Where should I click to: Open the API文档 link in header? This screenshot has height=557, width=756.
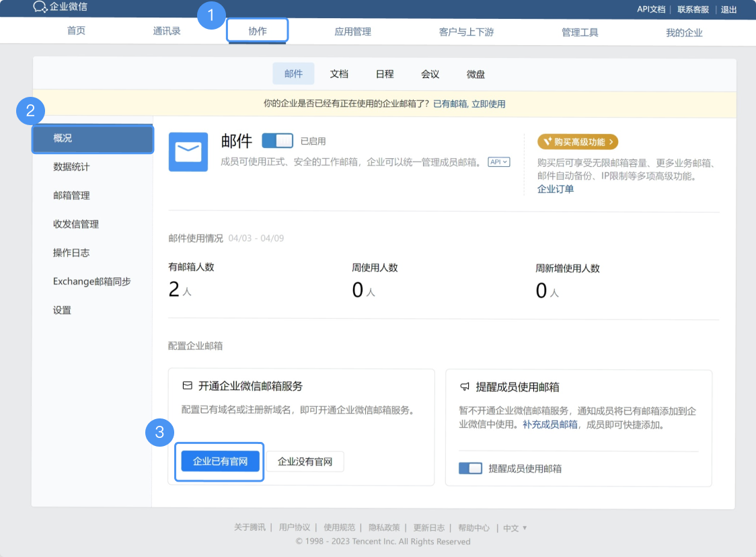pos(651,9)
